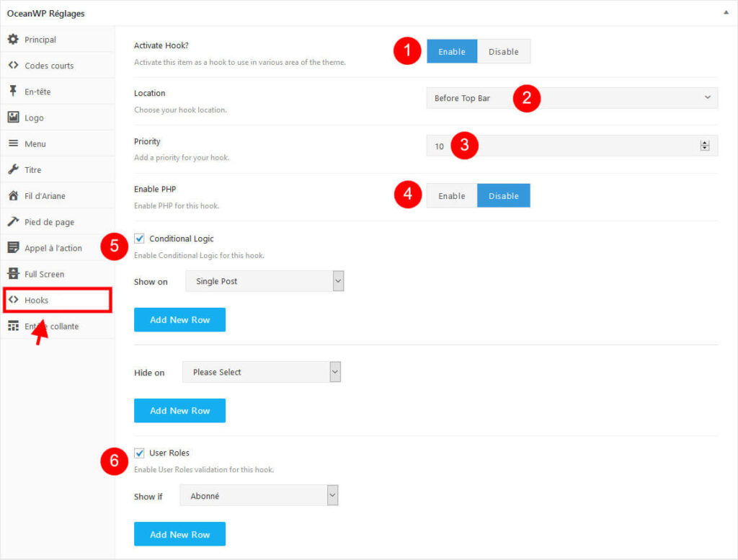Click the Titre wrench icon
738x560 pixels.
pos(13,169)
